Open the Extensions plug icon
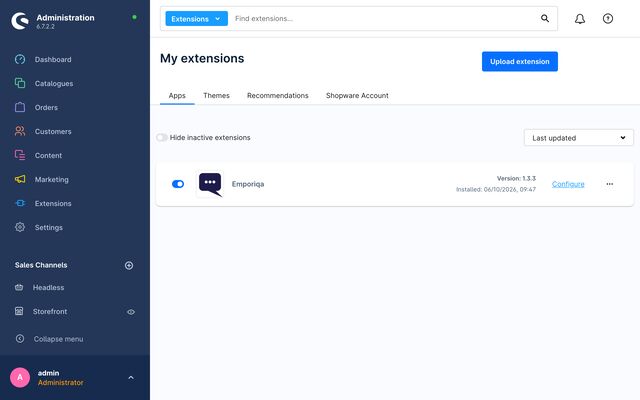Screen dimensions: 640x400 pyautogui.click(x=20, y=203)
